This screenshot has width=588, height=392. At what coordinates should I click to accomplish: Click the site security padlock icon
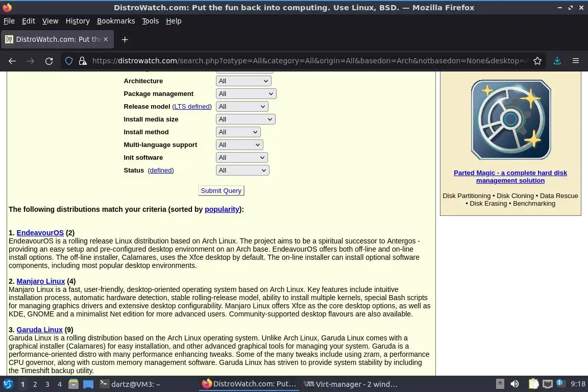(x=83, y=61)
